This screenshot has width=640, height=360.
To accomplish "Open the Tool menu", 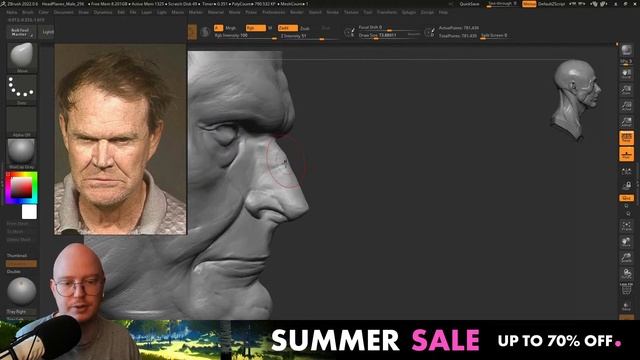I will coord(368,12).
